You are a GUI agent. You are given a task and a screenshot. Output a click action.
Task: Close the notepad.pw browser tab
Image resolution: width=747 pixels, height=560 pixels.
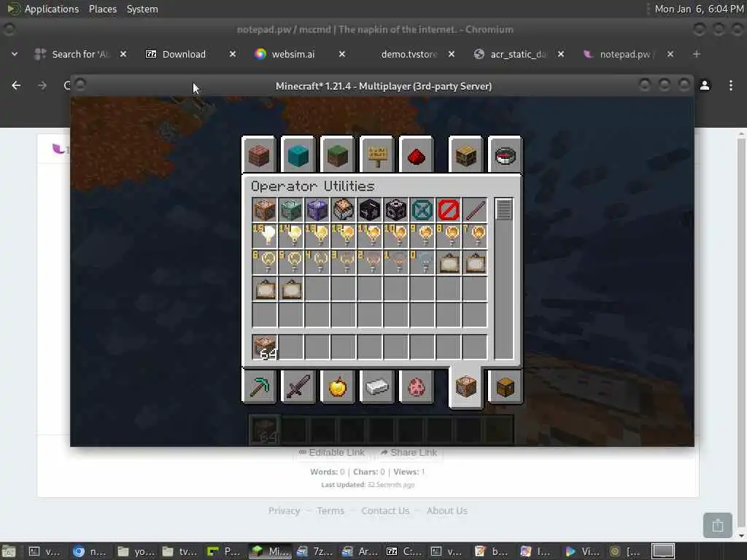click(670, 54)
